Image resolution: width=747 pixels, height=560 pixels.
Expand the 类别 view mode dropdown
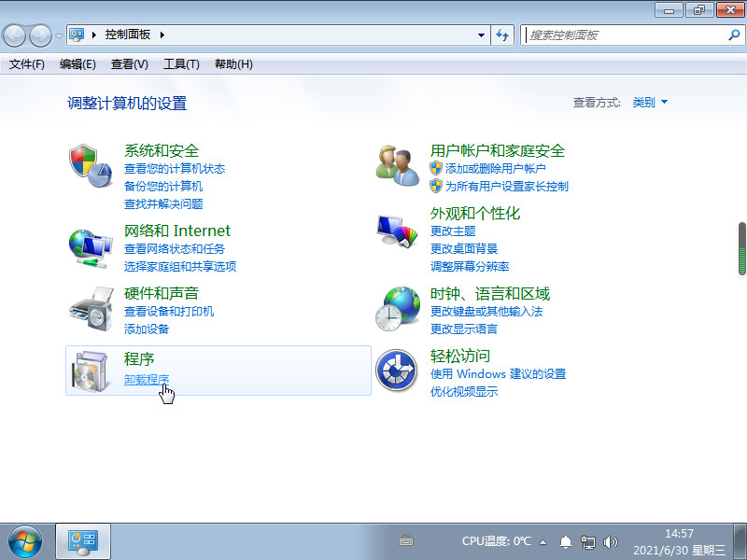tap(650, 103)
